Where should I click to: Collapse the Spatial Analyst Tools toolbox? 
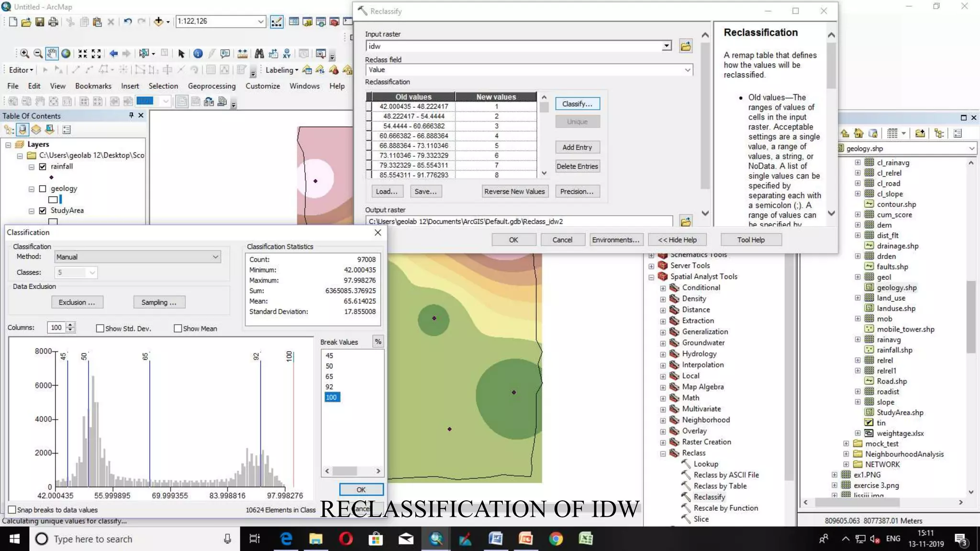(x=651, y=277)
